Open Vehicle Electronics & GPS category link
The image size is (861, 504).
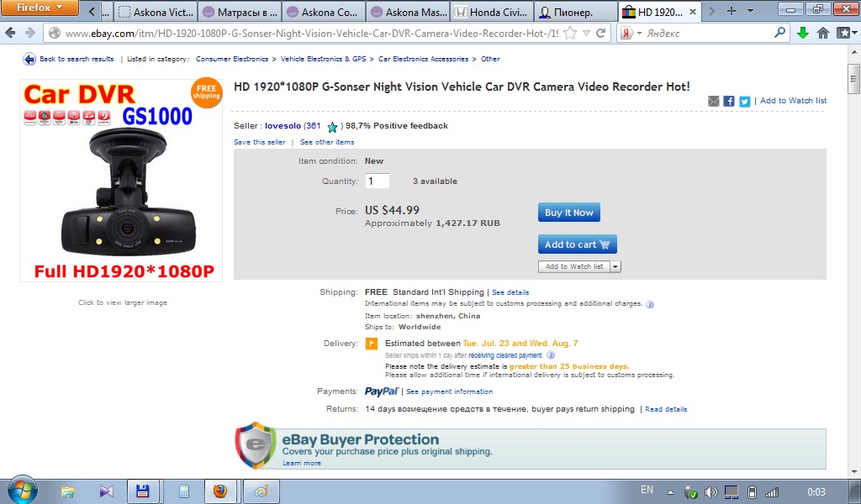click(x=324, y=59)
